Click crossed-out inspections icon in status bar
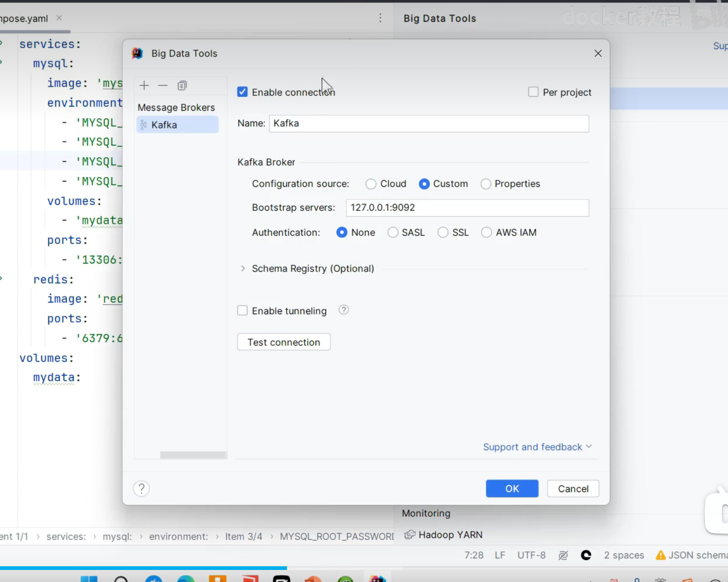Viewport: 728px width, 582px height. (563, 555)
